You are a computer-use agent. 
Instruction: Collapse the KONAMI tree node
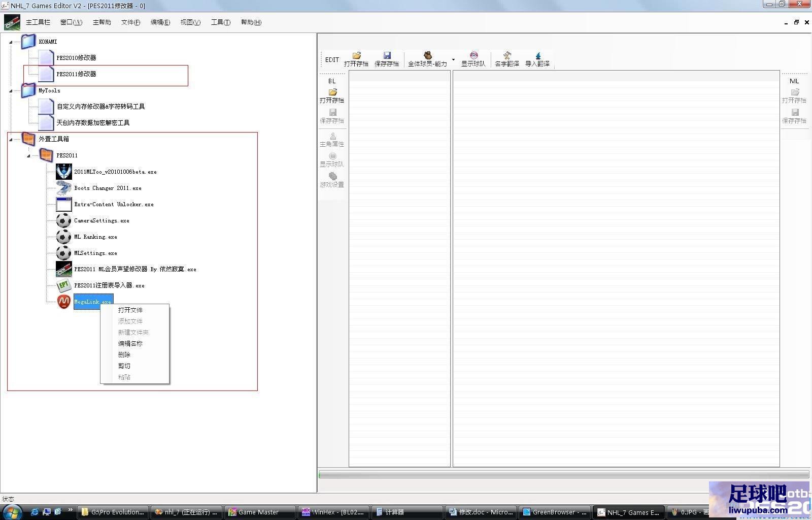(11, 42)
